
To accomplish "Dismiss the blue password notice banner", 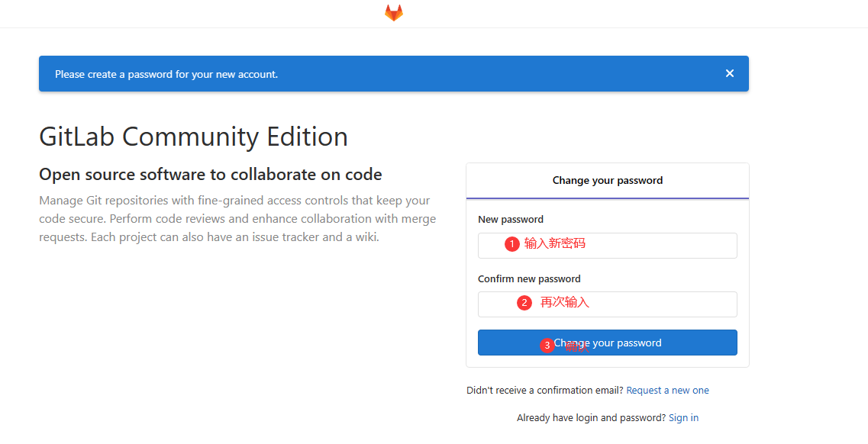I will [x=730, y=73].
